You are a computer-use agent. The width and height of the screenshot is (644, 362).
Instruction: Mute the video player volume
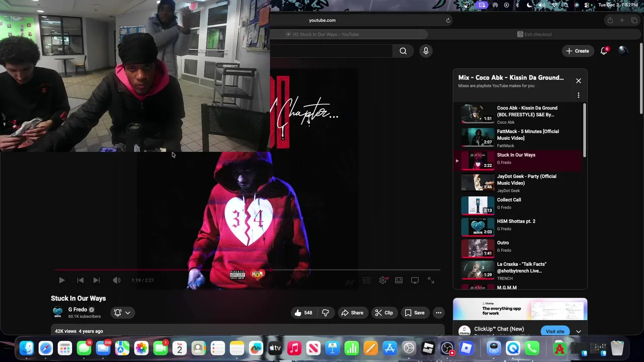point(117,280)
